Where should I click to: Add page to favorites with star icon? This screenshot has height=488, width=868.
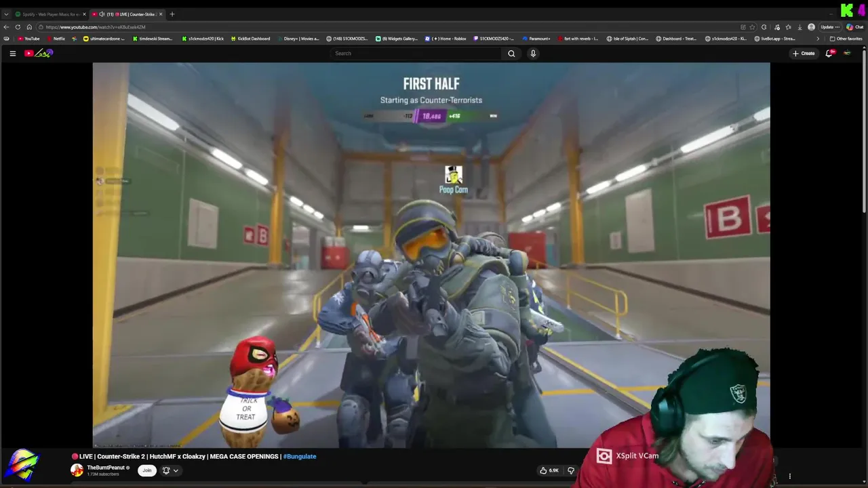click(752, 27)
